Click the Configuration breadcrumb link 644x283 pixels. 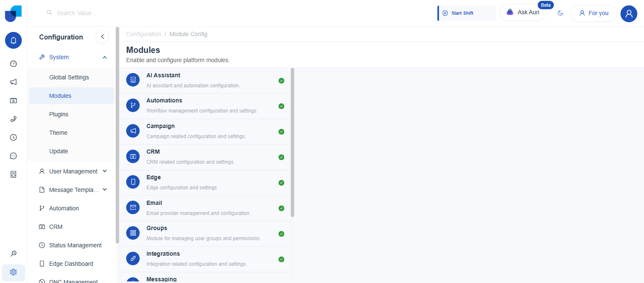pyautogui.click(x=143, y=34)
